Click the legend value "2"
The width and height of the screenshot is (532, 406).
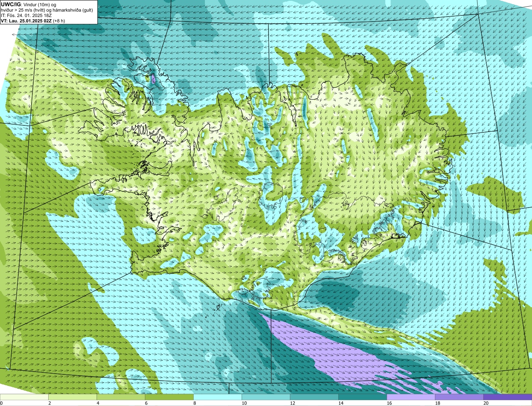click(x=49, y=403)
